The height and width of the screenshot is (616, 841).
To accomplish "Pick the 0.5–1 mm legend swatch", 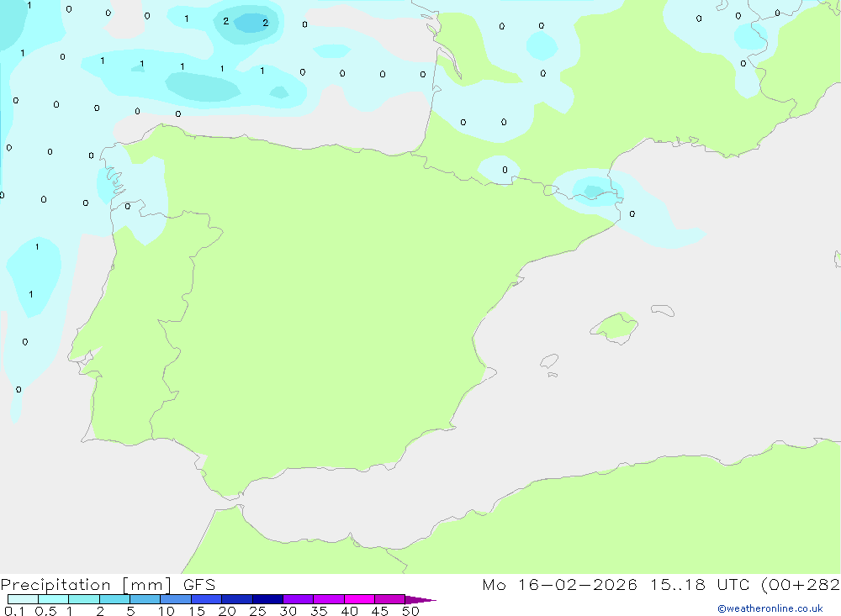I will 54,599.
